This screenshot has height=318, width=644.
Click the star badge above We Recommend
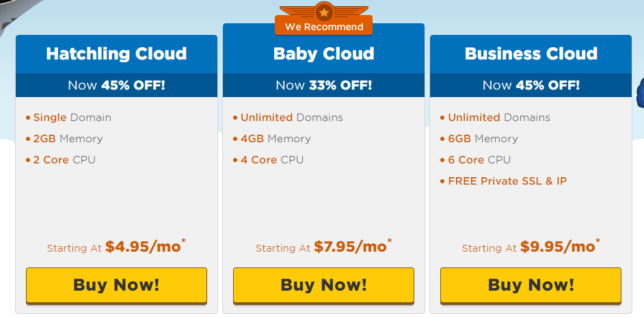324,12
